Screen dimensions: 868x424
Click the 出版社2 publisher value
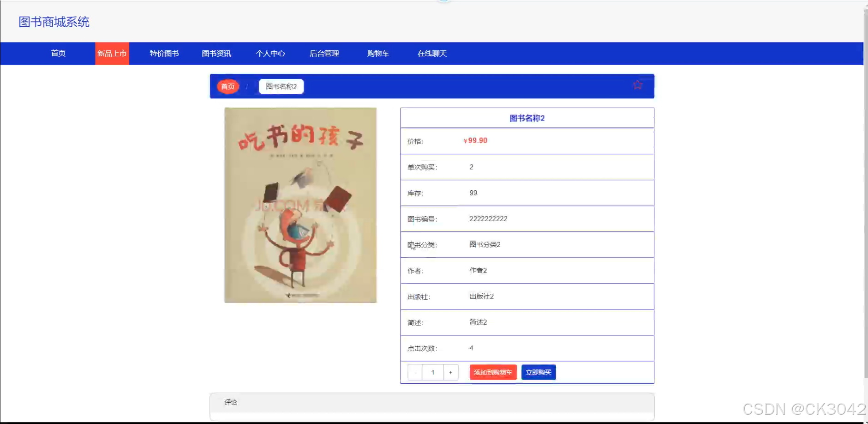coord(482,297)
